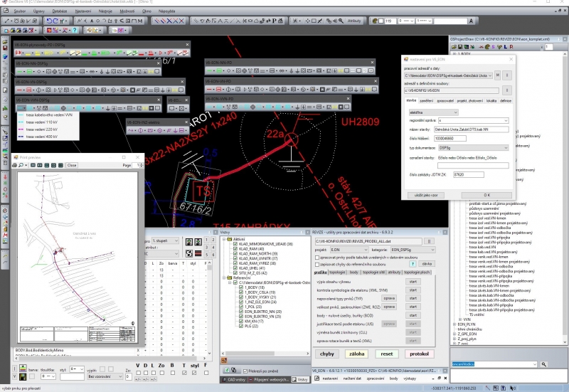Click the EON symbol in plynovody toolbar
This screenshot has width=569, height=392.
point(18,53)
